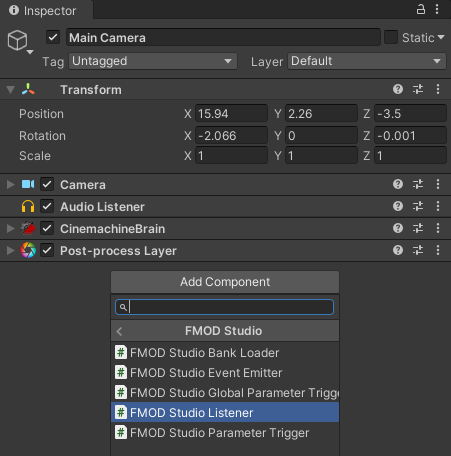
Task: Open the Transform help reference icon
Action: tap(398, 89)
